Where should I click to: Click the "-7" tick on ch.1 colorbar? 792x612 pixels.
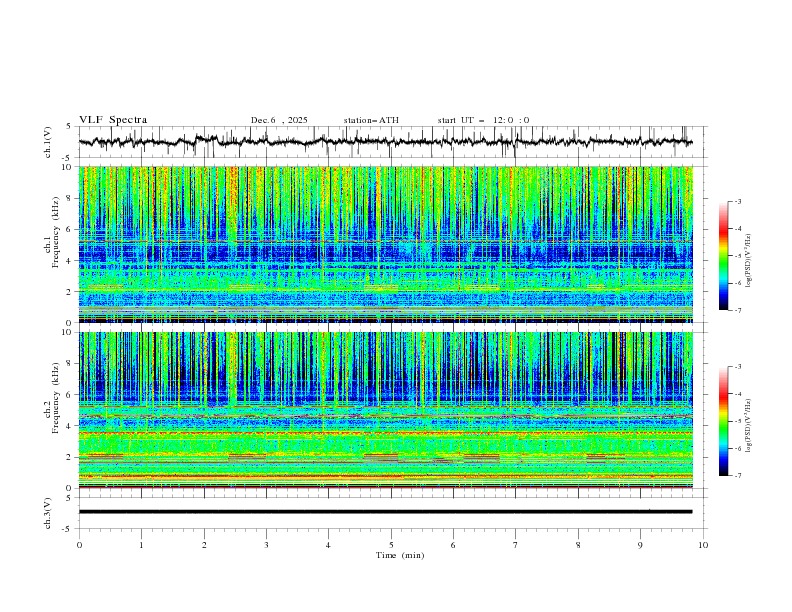tap(737, 310)
